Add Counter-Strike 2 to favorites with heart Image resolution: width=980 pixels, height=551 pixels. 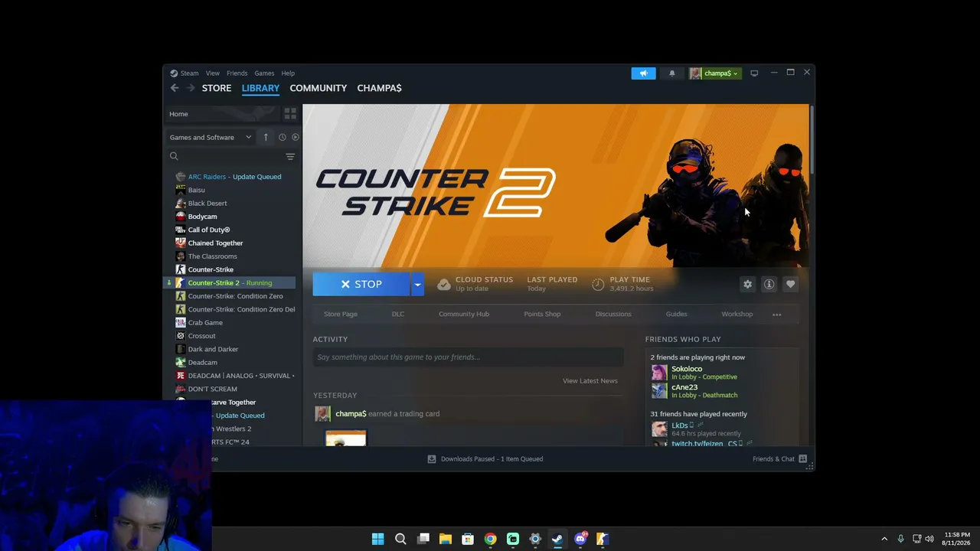pos(790,284)
